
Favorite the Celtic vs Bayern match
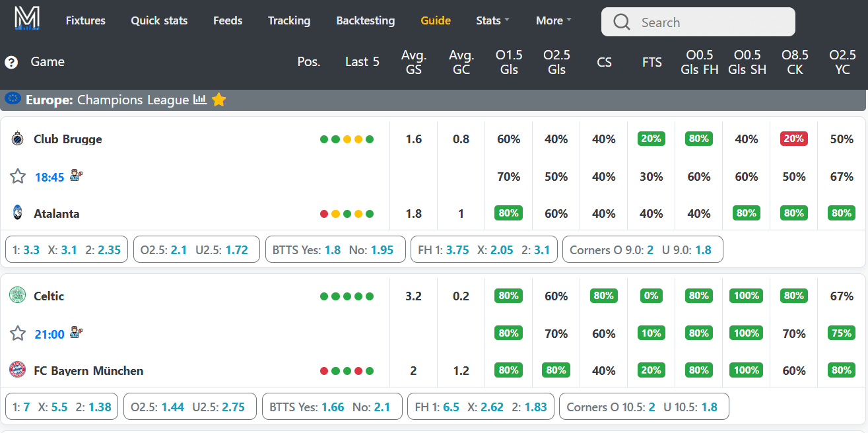(x=18, y=333)
